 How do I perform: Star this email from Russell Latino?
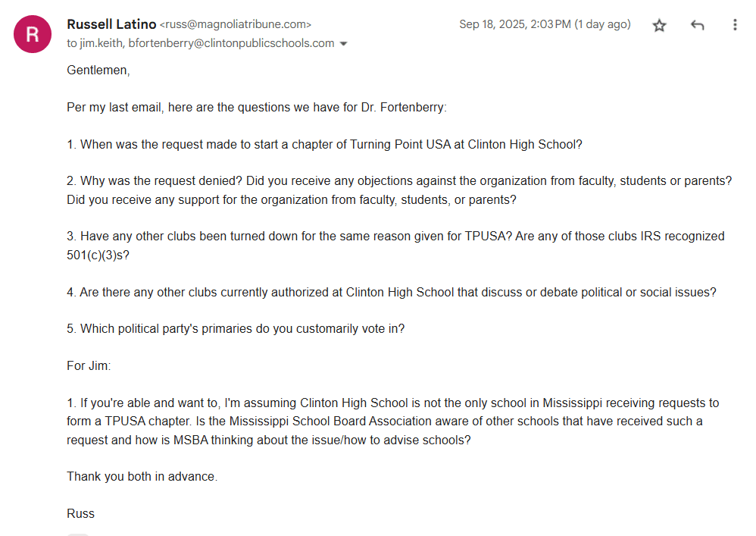659,25
